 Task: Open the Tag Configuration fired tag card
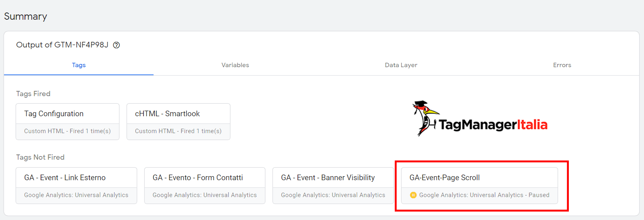68,122
